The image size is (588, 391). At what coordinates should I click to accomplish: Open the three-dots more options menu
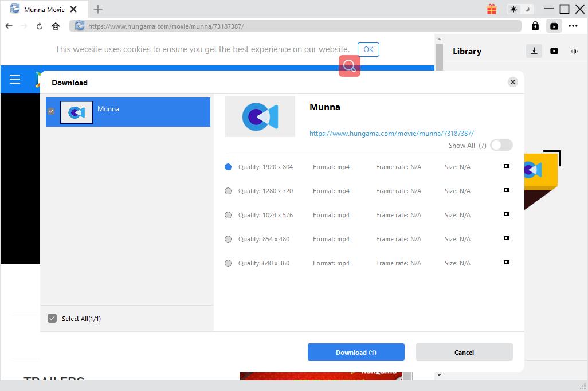pyautogui.click(x=573, y=26)
